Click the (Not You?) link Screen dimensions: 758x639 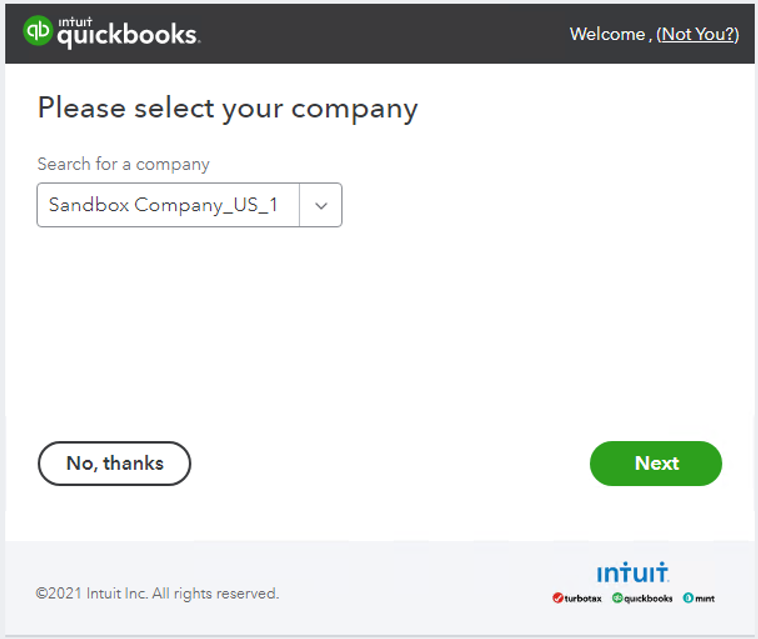tap(697, 34)
